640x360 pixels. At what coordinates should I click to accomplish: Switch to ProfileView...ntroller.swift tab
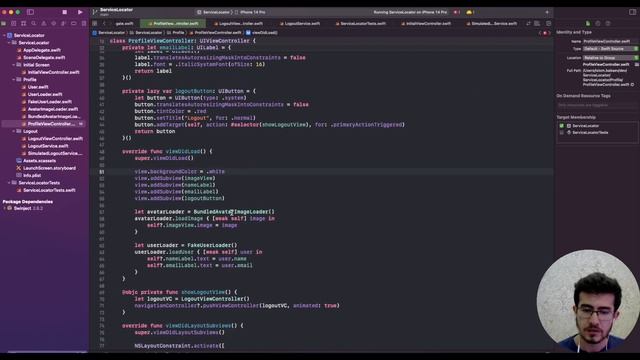tap(173, 24)
